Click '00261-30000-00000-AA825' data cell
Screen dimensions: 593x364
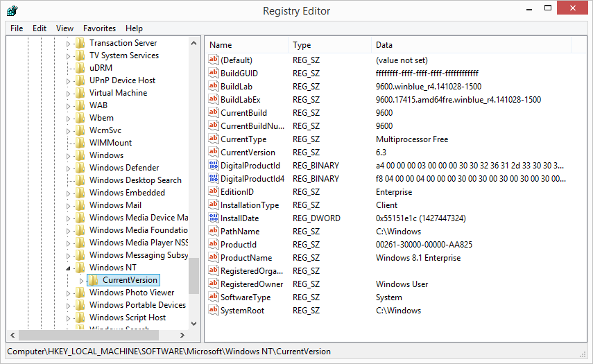pyautogui.click(x=424, y=245)
